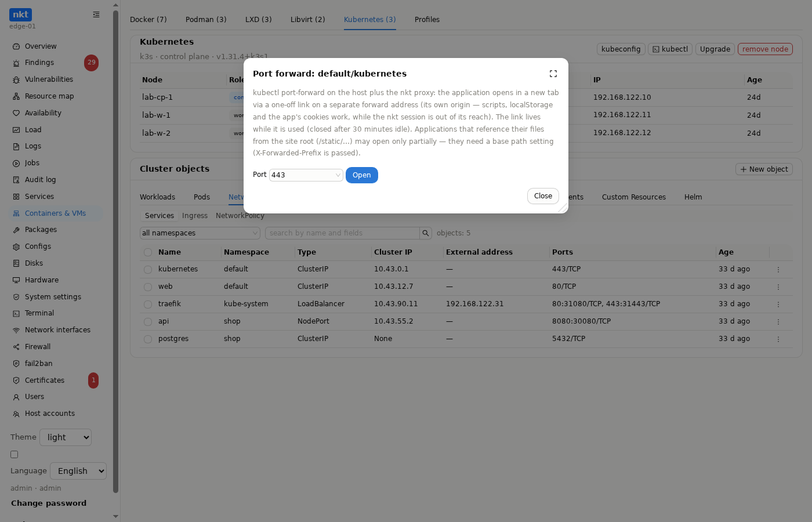Expand the port forward dialog to fullscreen
This screenshot has width=812, height=522.
pos(553,74)
